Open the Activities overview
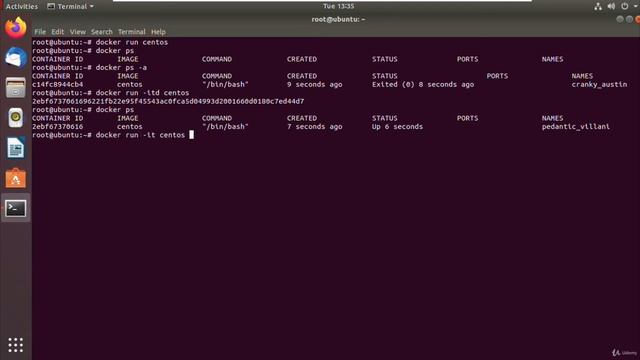The width and height of the screenshot is (640, 360). (x=22, y=7)
